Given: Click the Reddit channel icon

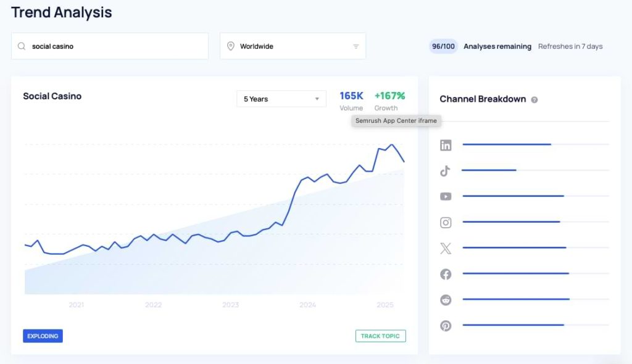Looking at the screenshot, I should (x=446, y=300).
